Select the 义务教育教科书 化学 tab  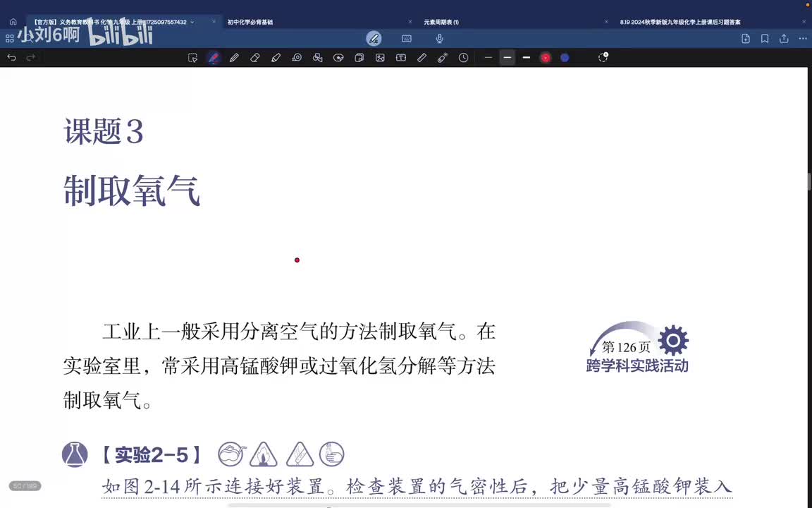[x=109, y=23]
